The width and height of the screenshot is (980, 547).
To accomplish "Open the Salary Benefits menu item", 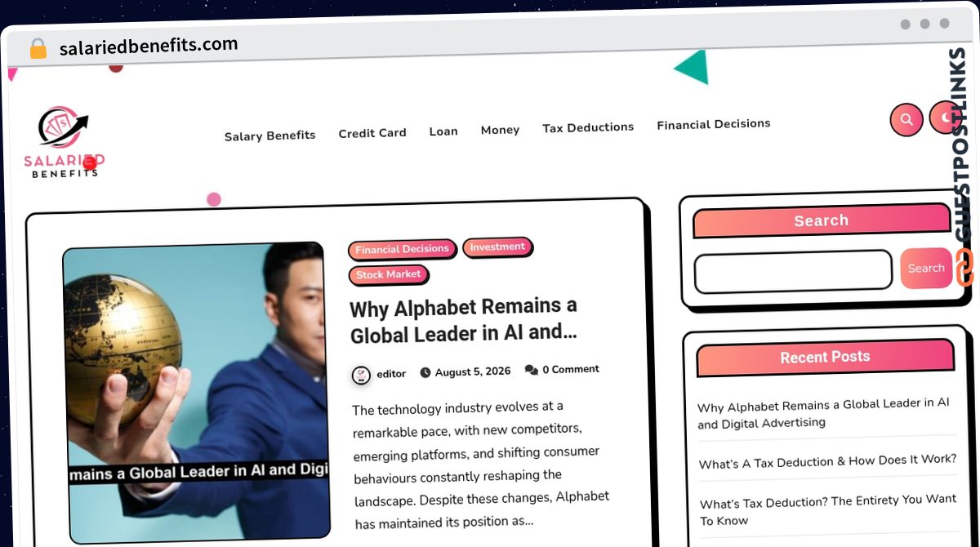I will pos(269,136).
